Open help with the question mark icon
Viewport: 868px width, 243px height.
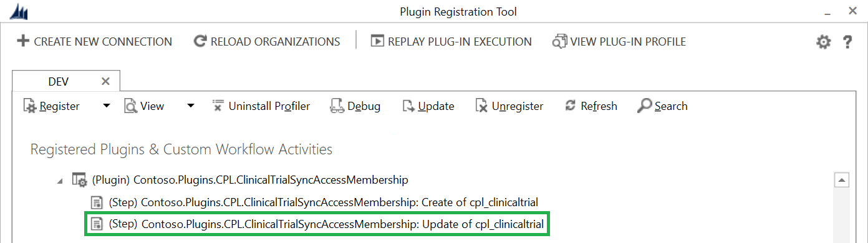(847, 42)
